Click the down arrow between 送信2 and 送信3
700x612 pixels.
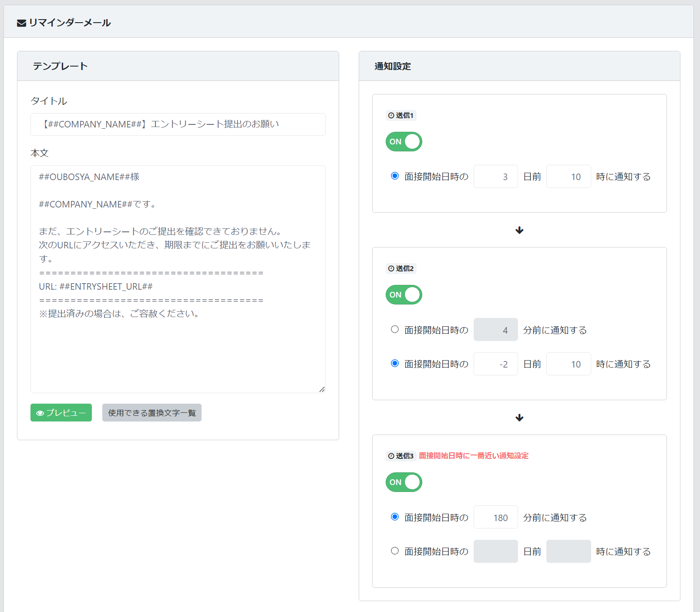click(x=519, y=418)
